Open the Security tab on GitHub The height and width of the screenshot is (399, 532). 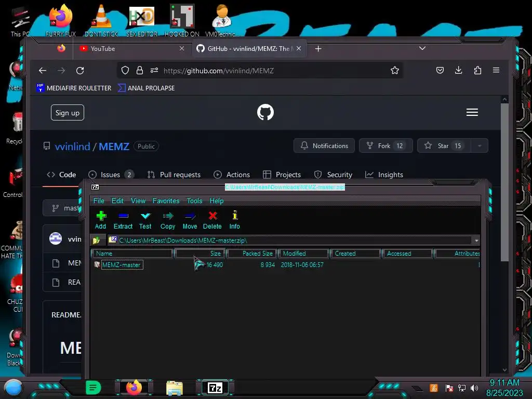(x=333, y=175)
